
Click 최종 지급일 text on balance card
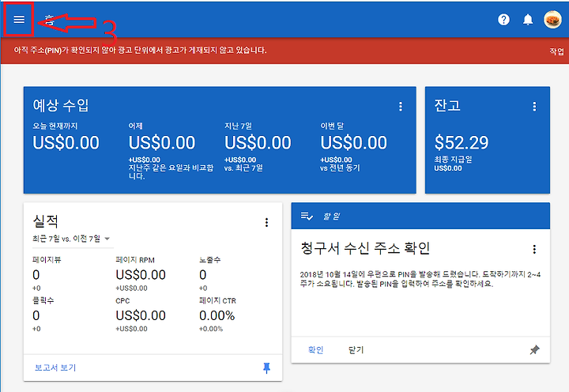(x=453, y=160)
